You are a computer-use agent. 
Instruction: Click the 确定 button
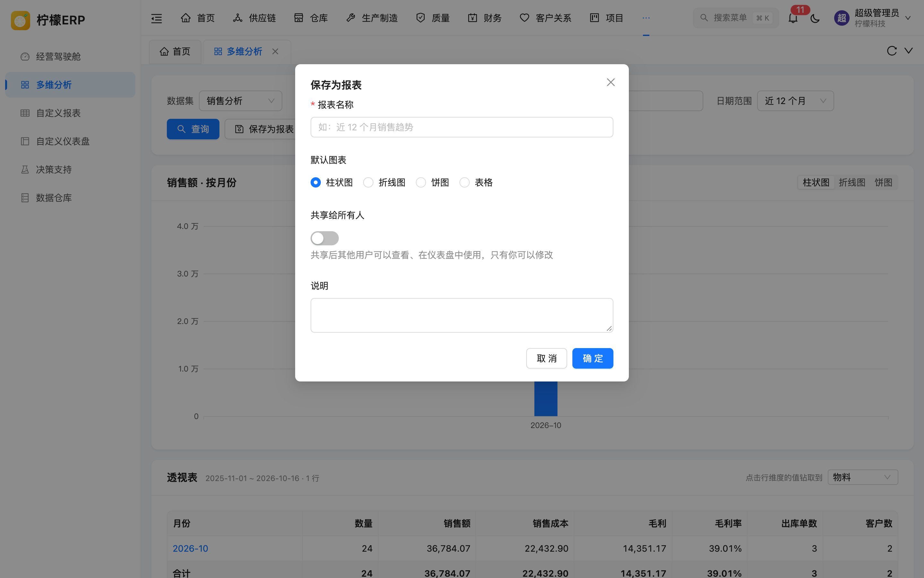593,358
